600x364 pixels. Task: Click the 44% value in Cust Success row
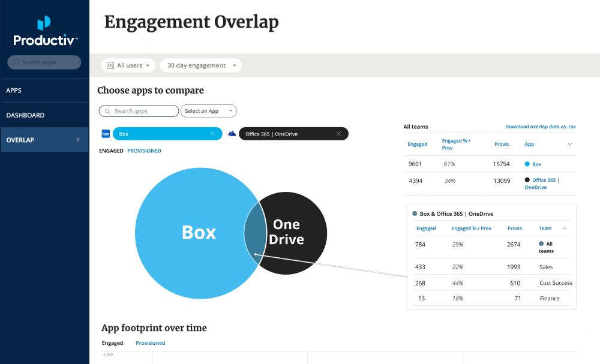[458, 283]
